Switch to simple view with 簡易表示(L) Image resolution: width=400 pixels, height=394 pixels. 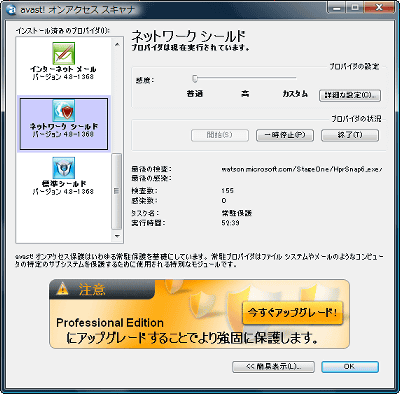(x=273, y=367)
